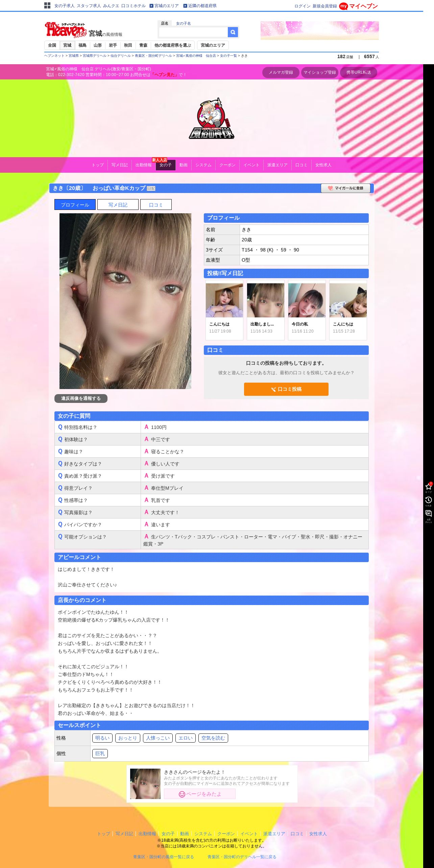This screenshot has height=868, width=434.
Task: Click マイガールに登録 heart button
Action: click(345, 188)
